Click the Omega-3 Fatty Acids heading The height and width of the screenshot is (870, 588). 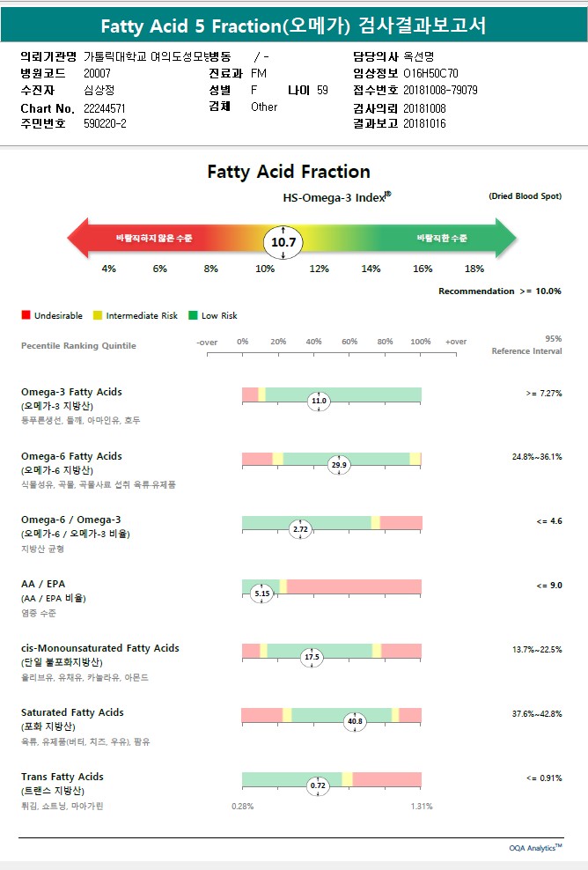[x=71, y=392]
